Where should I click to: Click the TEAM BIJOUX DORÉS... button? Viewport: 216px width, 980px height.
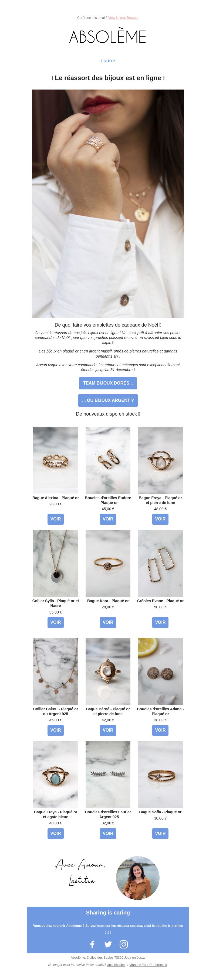tap(108, 383)
